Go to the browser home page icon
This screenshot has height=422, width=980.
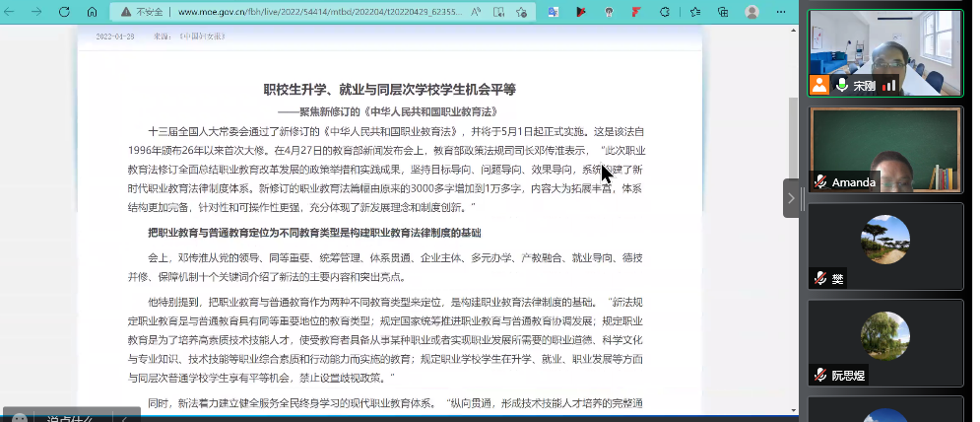tap(92, 12)
